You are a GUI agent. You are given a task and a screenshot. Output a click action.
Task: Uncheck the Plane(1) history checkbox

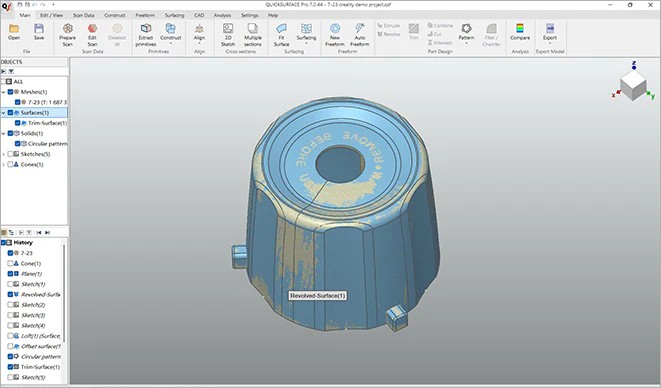click(11, 274)
